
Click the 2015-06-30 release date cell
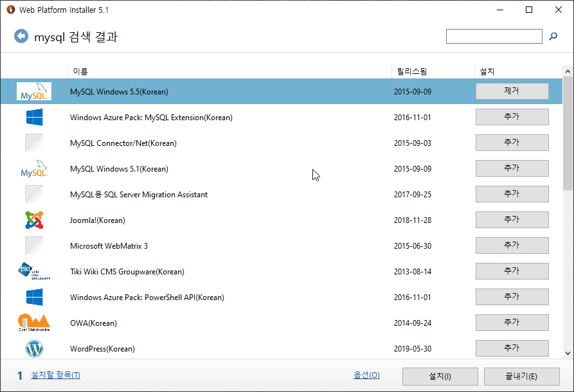(x=413, y=246)
